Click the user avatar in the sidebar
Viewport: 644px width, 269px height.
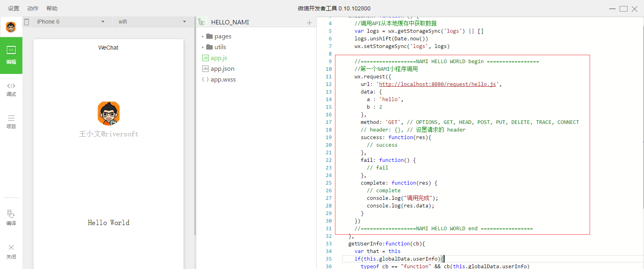pos(11,27)
